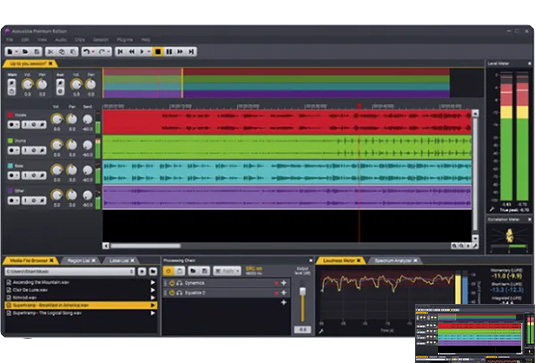Toggle the Processing Chain power button
Screen dimensions: 535x363
click(x=168, y=271)
